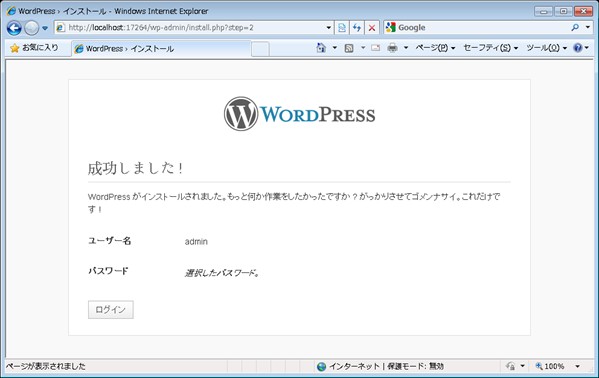Open the recent pages dropdown arrow

pos(45,28)
